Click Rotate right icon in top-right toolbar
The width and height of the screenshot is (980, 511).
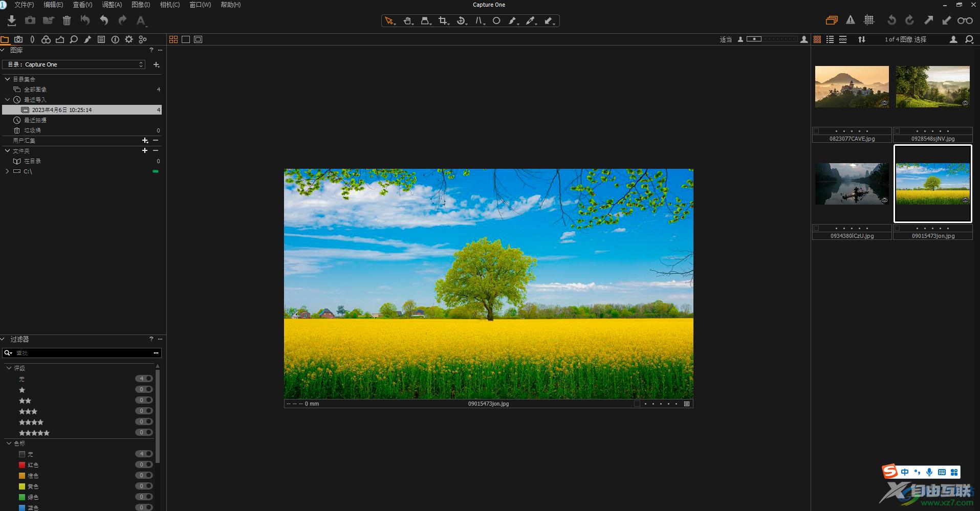(x=909, y=20)
